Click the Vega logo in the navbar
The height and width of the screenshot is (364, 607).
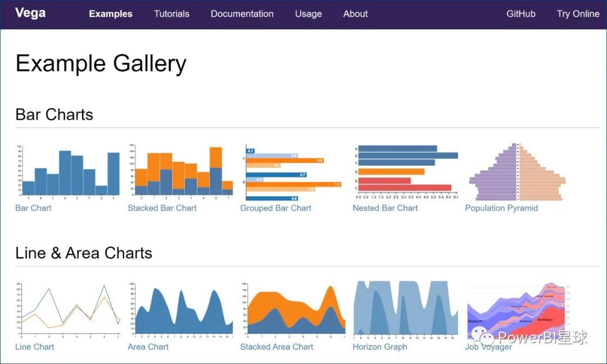[30, 12]
